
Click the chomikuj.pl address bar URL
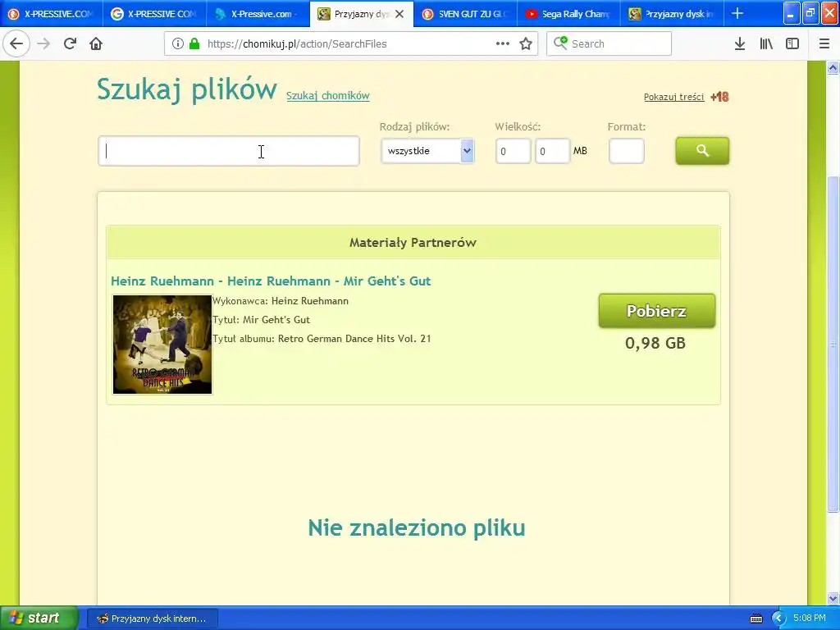click(x=297, y=44)
